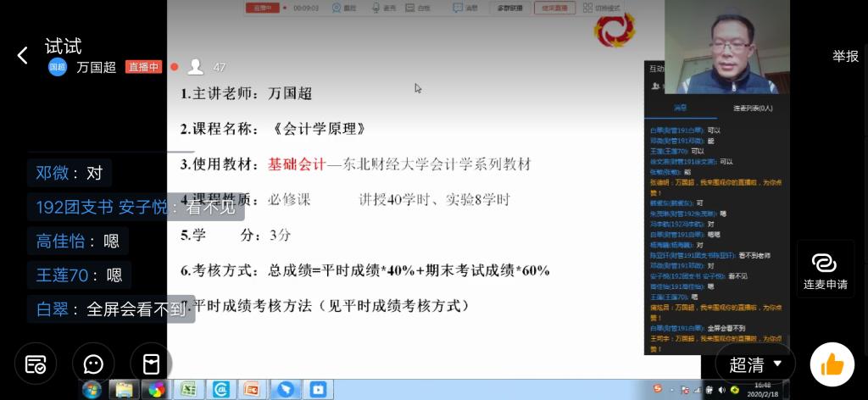Switch to the 消息 tab in chat panel
Viewport: 868px width, 400px height.
coord(681,108)
